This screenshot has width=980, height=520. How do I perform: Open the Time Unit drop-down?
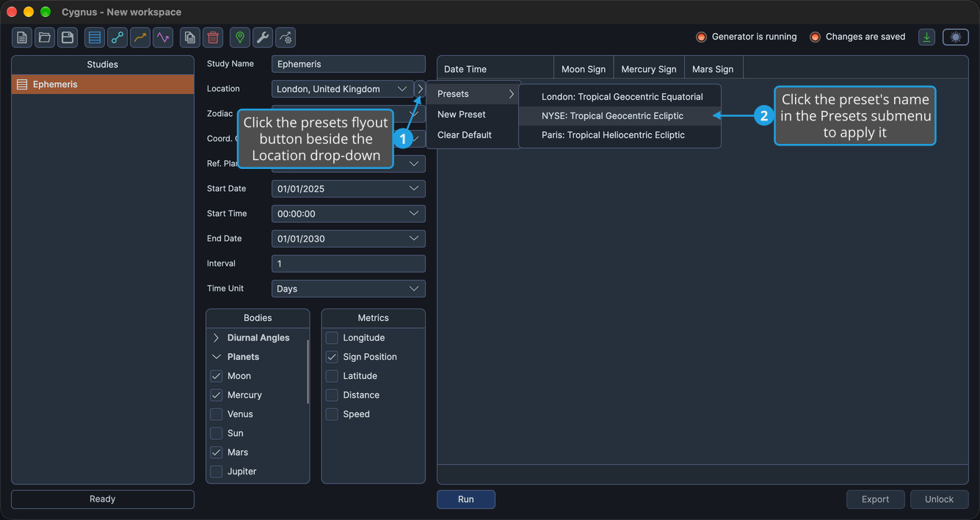(349, 289)
